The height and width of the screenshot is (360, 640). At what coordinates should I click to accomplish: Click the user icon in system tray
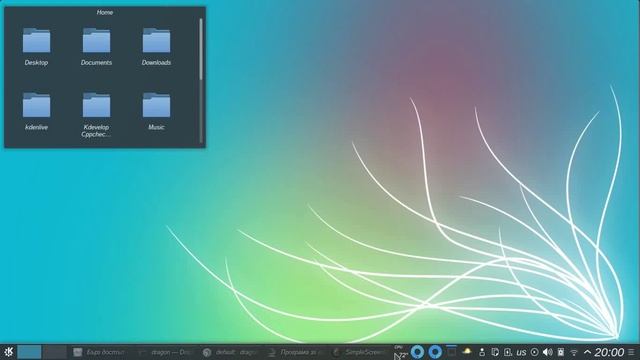point(482,352)
